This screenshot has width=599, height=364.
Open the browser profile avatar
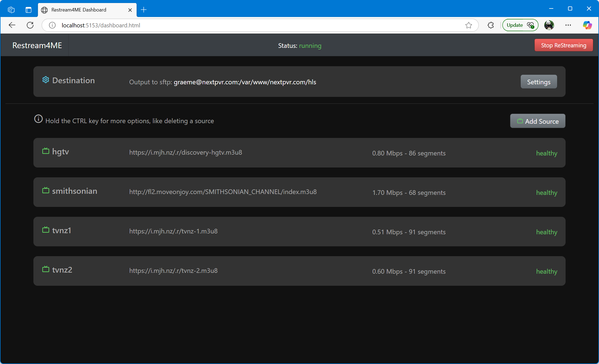[x=549, y=25]
